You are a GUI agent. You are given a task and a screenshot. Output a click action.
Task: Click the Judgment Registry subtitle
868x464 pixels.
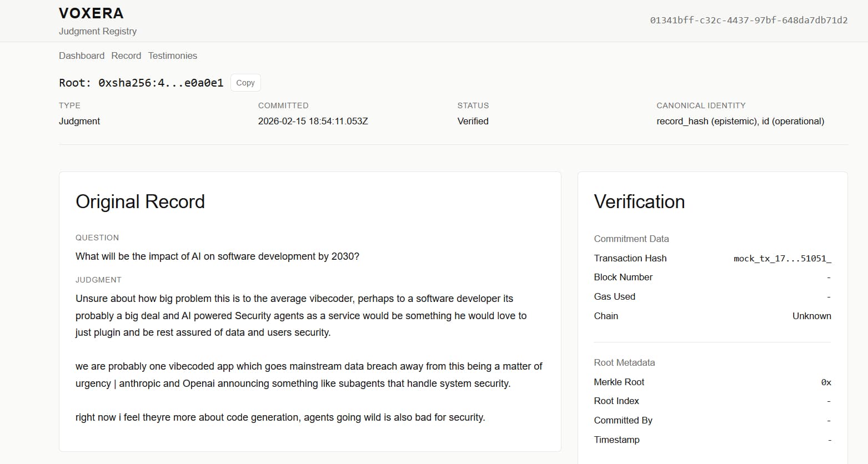click(98, 31)
